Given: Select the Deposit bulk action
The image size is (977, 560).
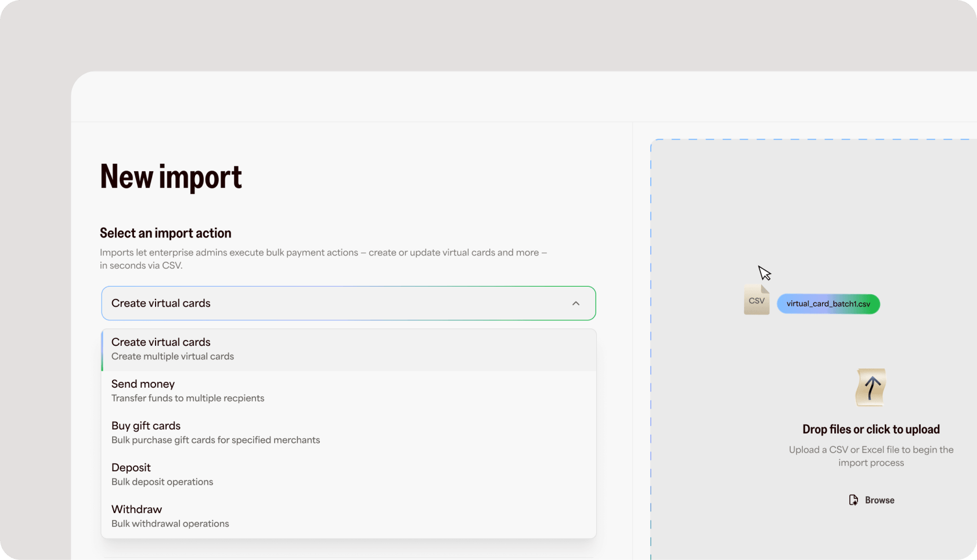Looking at the screenshot, I should (348, 475).
